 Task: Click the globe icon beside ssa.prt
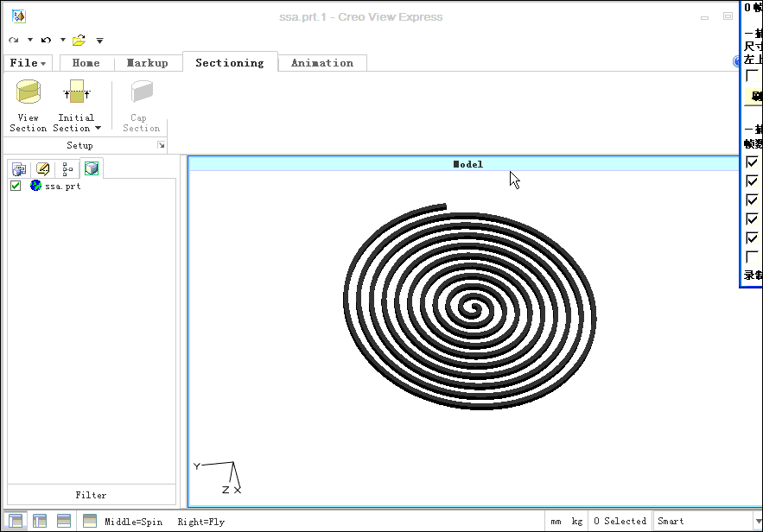(35, 186)
